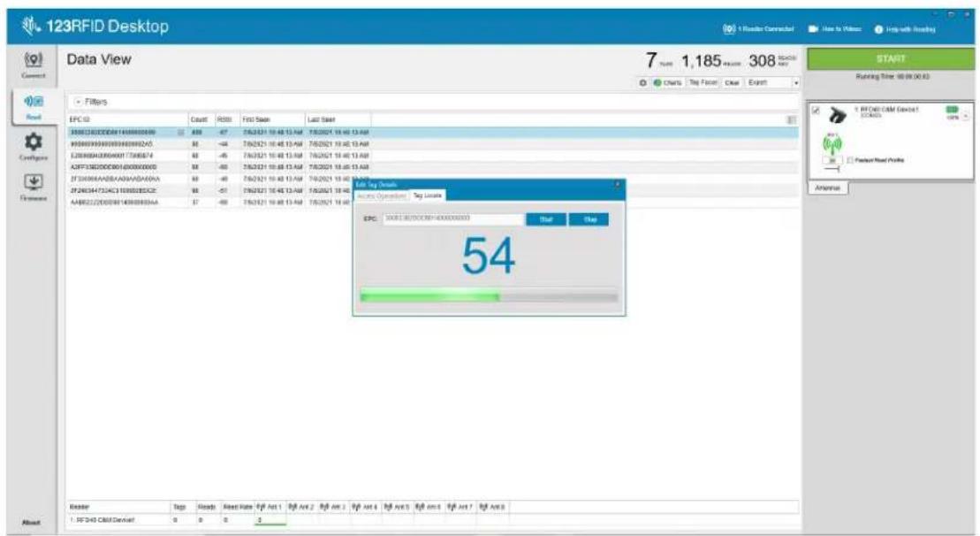Viewport: 980px width, 536px height.
Task: Open the Firmware download section in the sidebar
Action: [x=33, y=187]
